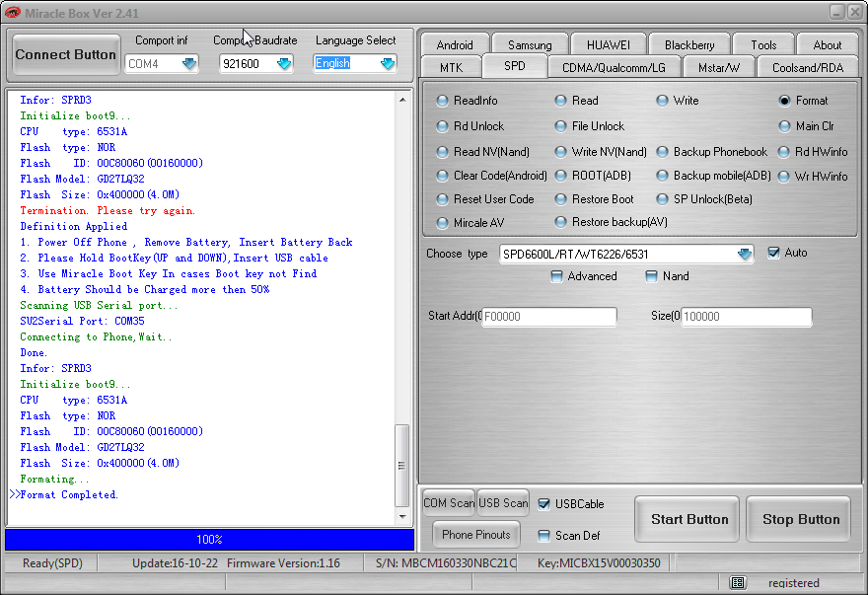Switch to the HUAWEI tab
868x595 pixels.
[x=608, y=44]
